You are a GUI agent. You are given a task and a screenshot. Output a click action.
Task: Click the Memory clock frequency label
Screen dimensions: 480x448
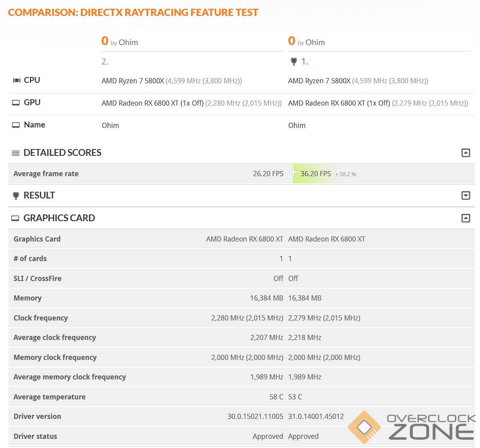click(x=55, y=358)
